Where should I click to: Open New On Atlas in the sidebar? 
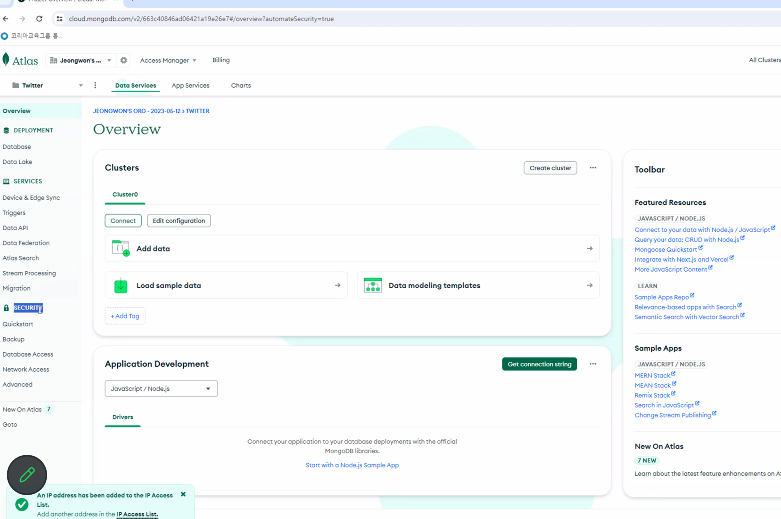[22, 409]
